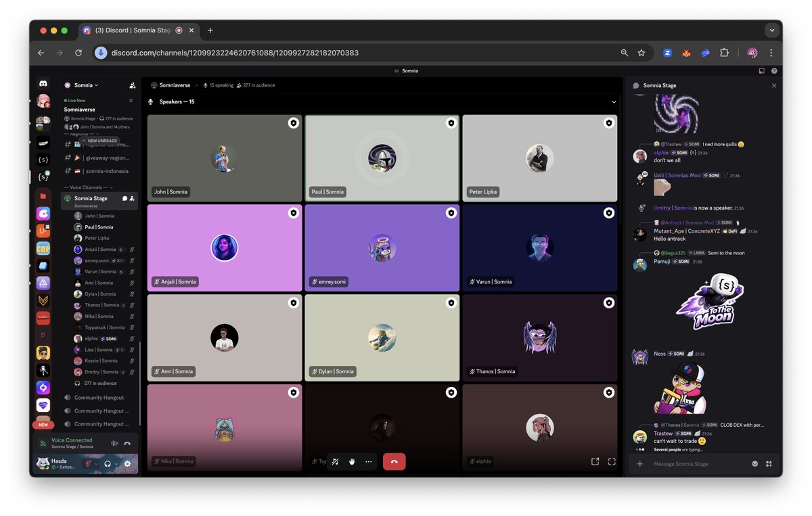Toggle deafen headphones in user panel
Image resolution: width=812 pixels, height=516 pixels.
tap(107, 464)
